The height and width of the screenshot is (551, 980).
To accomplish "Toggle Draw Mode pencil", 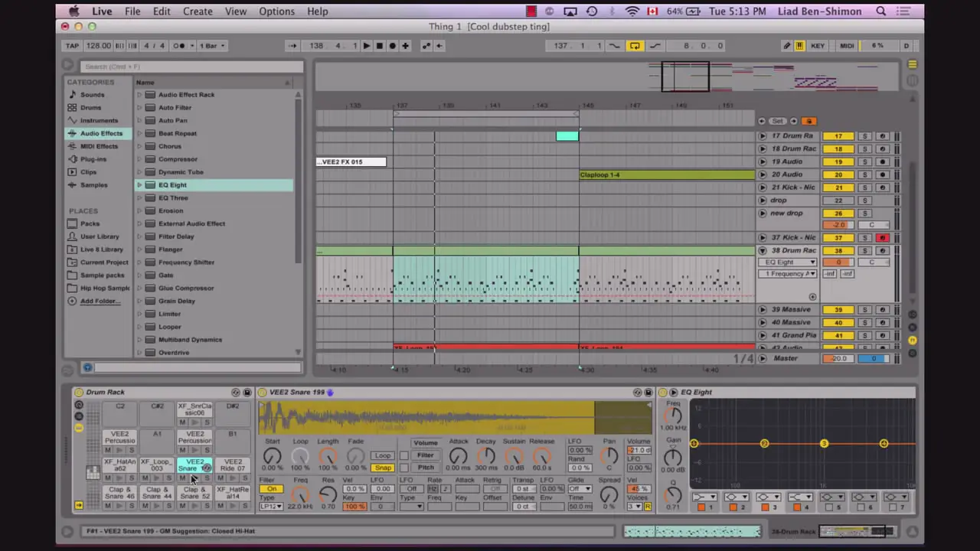I will [x=787, y=46].
